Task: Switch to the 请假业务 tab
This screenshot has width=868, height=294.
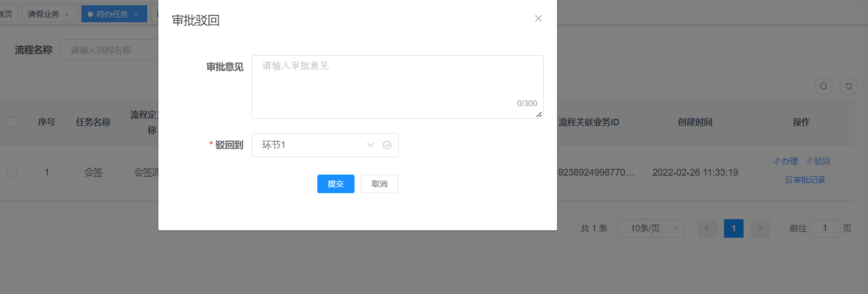Action: [44, 14]
